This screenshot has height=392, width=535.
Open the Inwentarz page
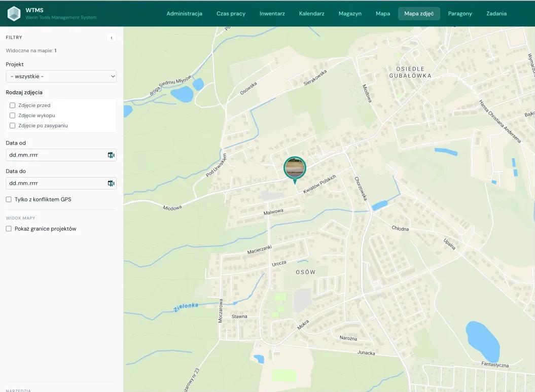coord(272,14)
